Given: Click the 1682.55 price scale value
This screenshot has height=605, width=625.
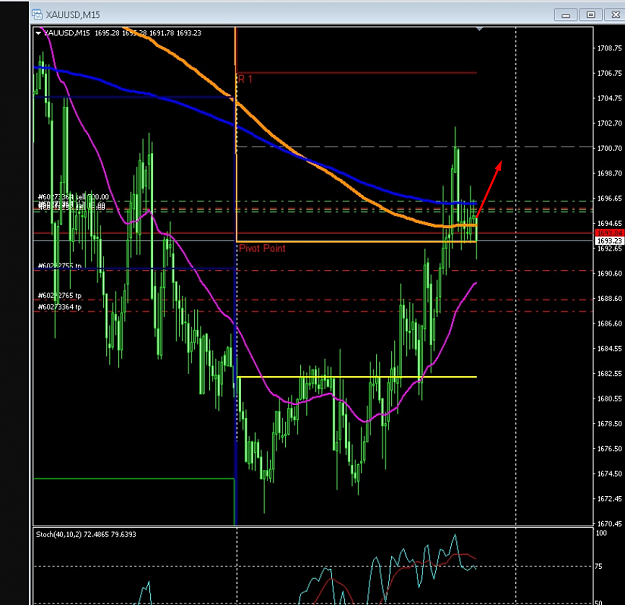Looking at the screenshot, I should click(x=609, y=373).
